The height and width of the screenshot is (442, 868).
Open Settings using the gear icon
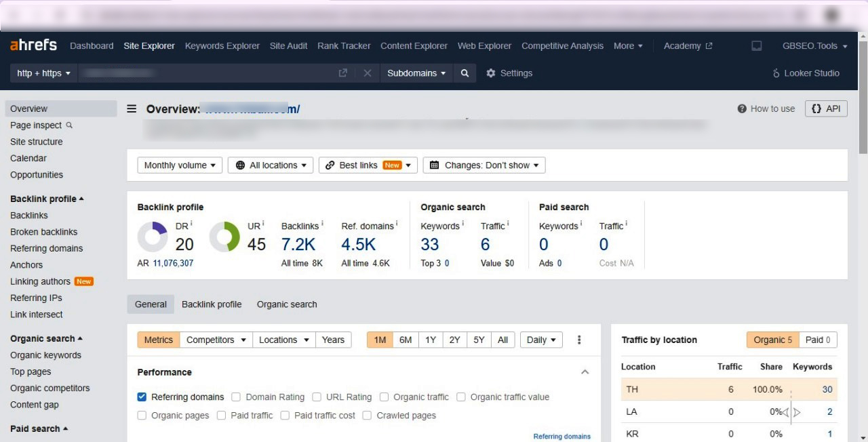click(491, 73)
